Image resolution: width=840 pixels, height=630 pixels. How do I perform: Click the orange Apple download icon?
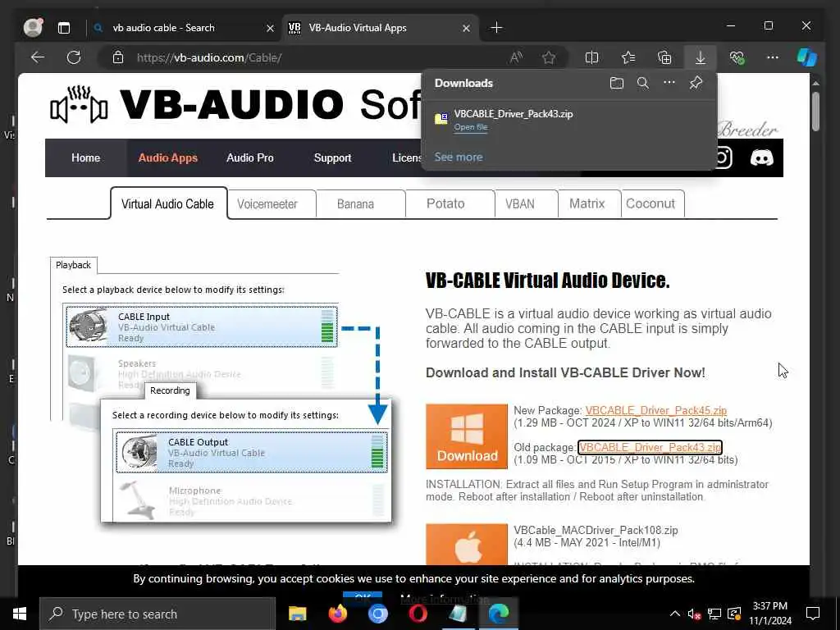tap(467, 545)
